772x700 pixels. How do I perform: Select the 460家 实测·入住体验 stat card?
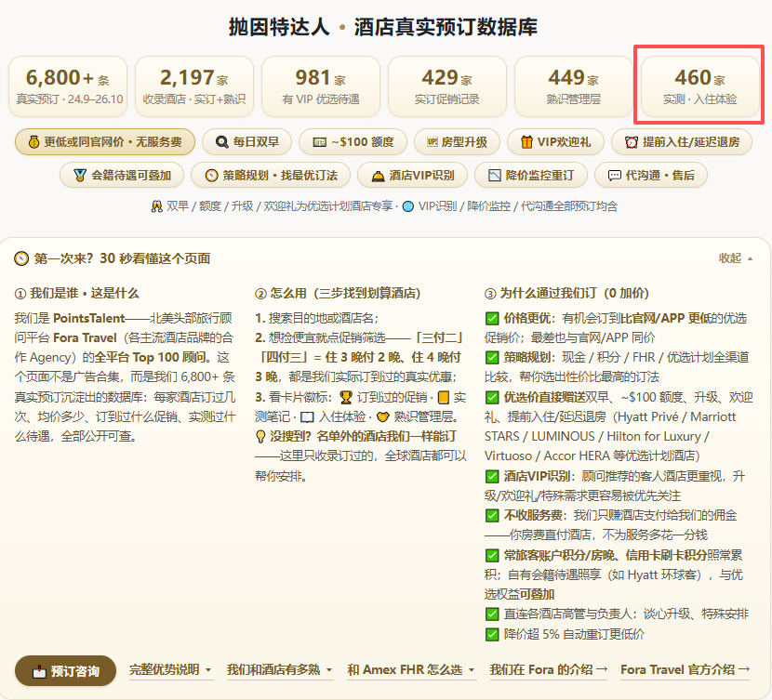point(699,86)
